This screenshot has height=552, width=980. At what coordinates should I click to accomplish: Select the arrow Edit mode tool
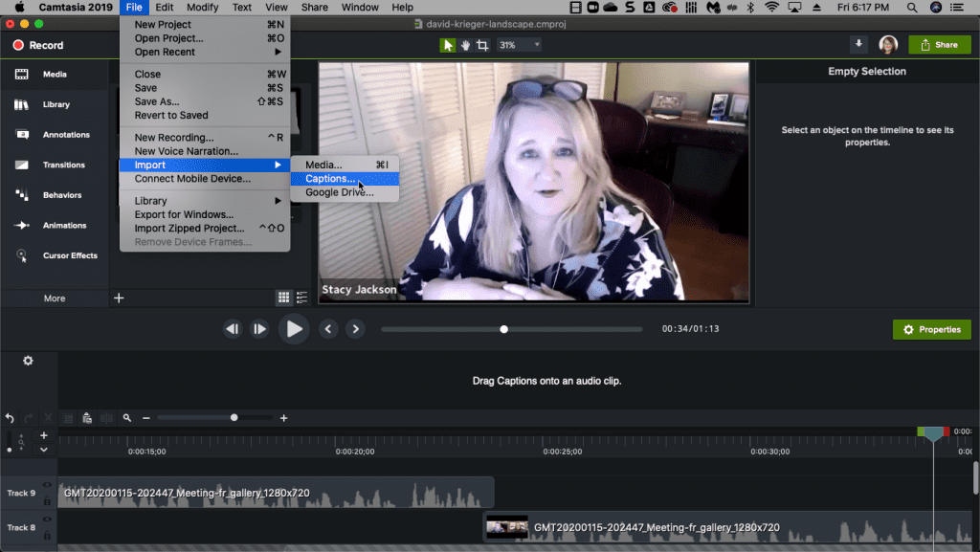coord(448,45)
